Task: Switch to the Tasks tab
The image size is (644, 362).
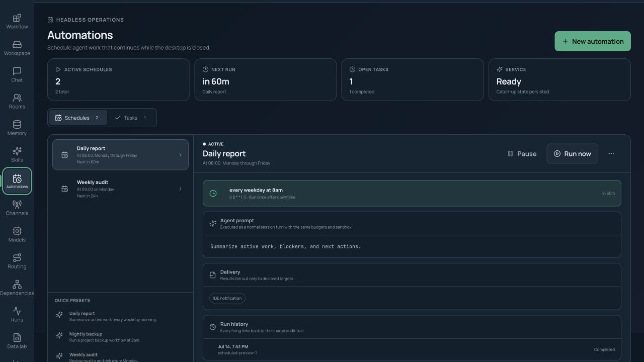Action: click(x=131, y=118)
